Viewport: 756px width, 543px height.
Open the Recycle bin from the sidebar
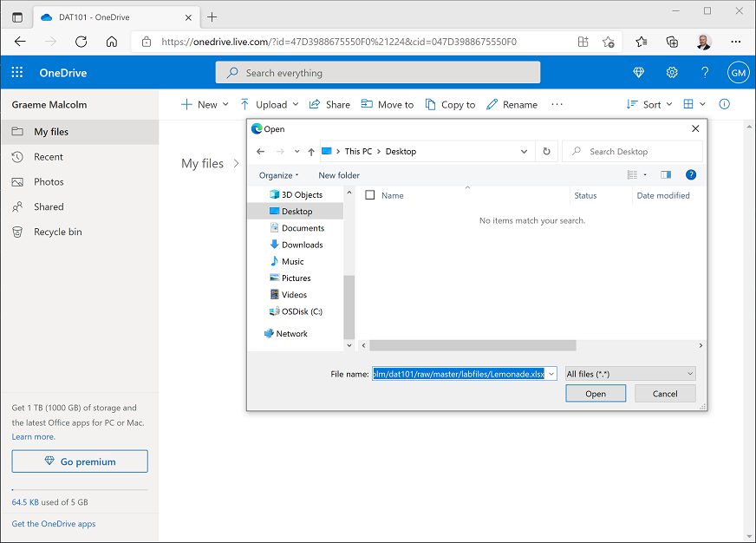click(x=52, y=232)
